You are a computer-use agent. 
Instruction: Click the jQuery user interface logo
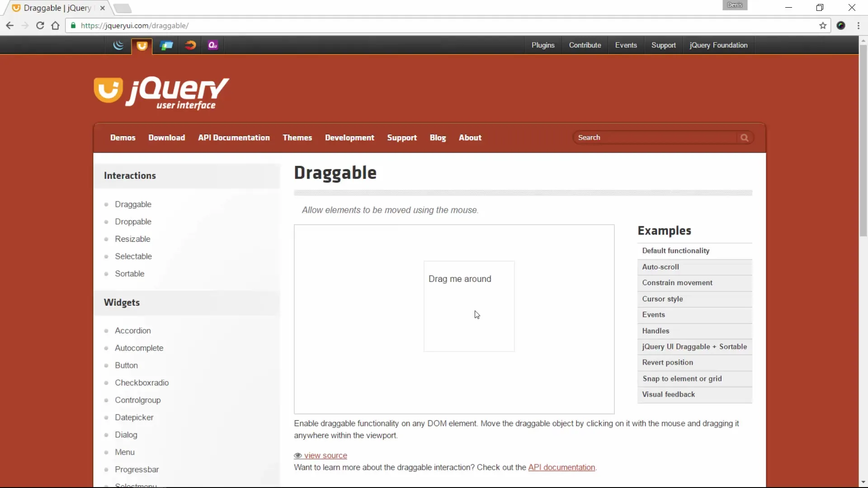161,93
